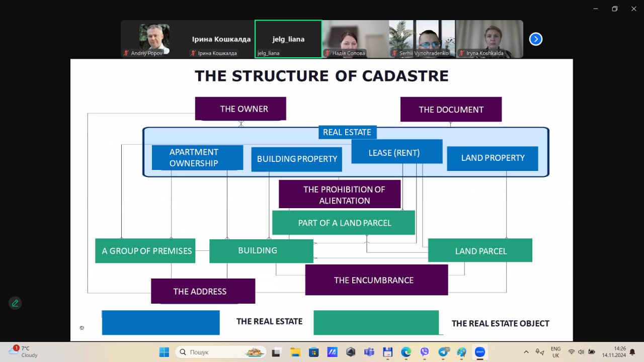Click the blue legend color block
644x362 pixels.
click(160, 322)
